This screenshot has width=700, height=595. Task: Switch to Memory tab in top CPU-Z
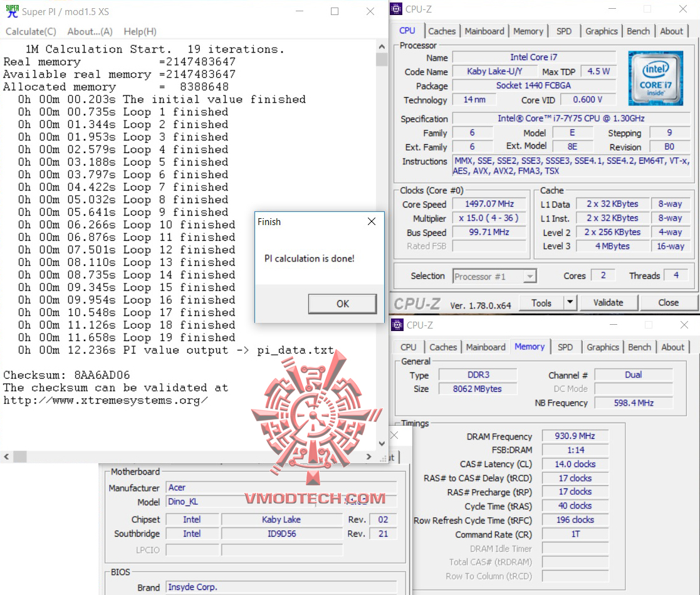(x=528, y=31)
